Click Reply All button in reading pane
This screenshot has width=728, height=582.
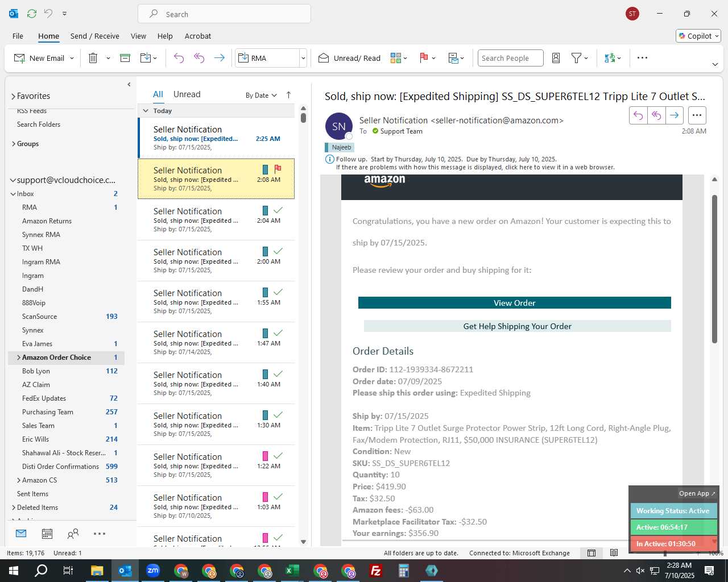[x=656, y=115]
